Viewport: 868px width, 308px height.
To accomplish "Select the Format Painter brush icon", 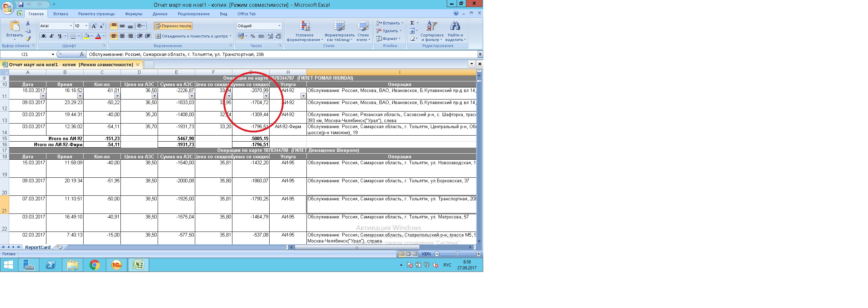I will (x=28, y=39).
